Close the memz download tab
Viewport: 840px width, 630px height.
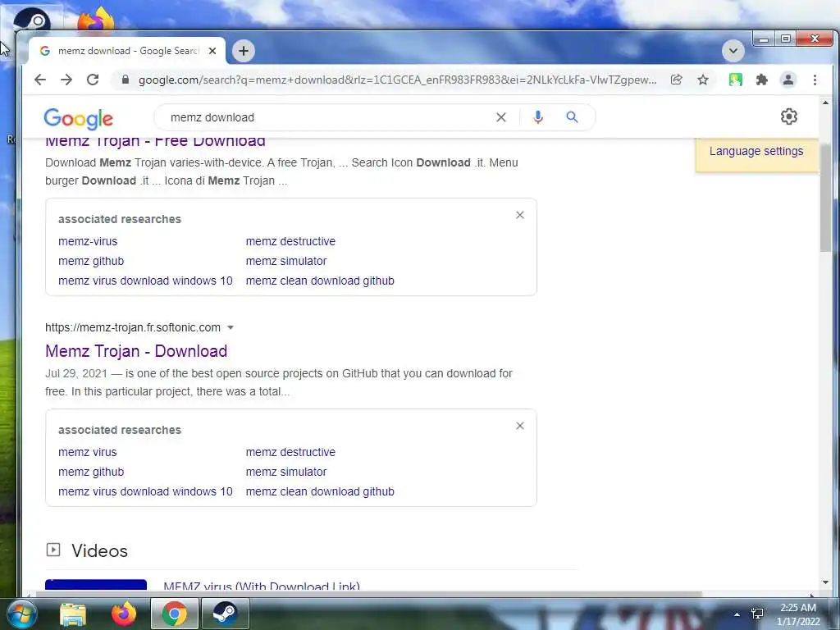click(212, 51)
